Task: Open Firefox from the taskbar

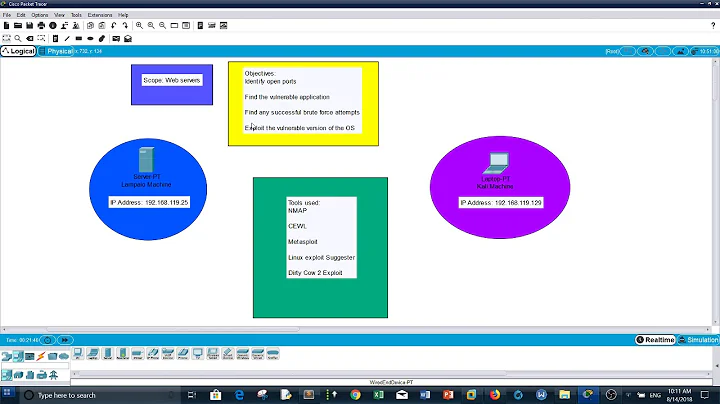Action: [x=495, y=395]
